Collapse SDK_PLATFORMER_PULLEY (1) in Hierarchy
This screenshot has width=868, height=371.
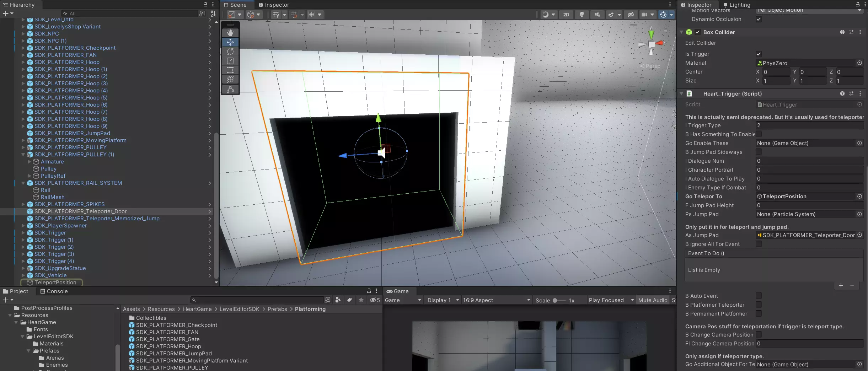coord(23,155)
